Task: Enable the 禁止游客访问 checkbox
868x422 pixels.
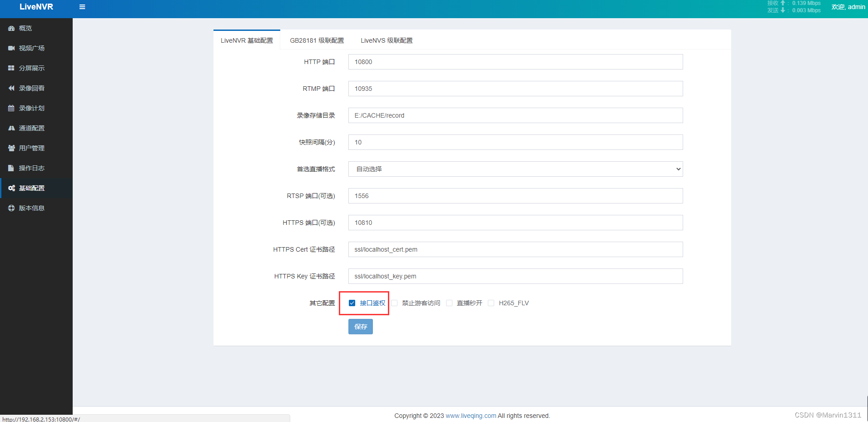Action: tap(394, 303)
